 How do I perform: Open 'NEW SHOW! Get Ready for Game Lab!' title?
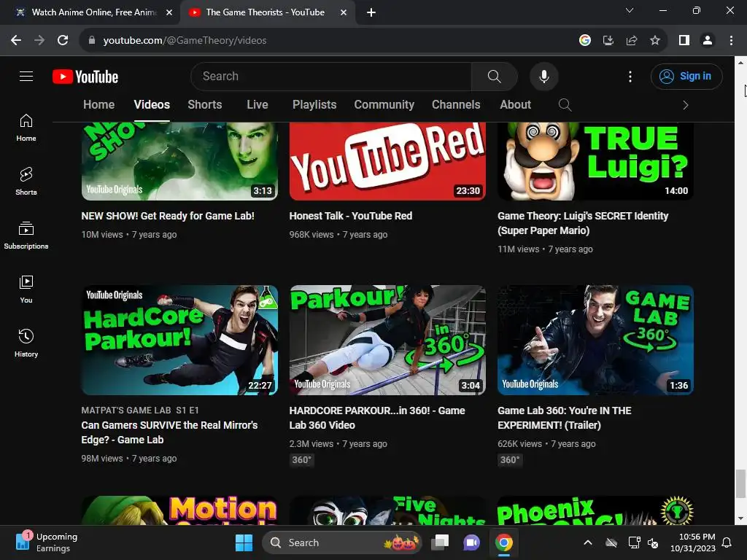tap(168, 216)
